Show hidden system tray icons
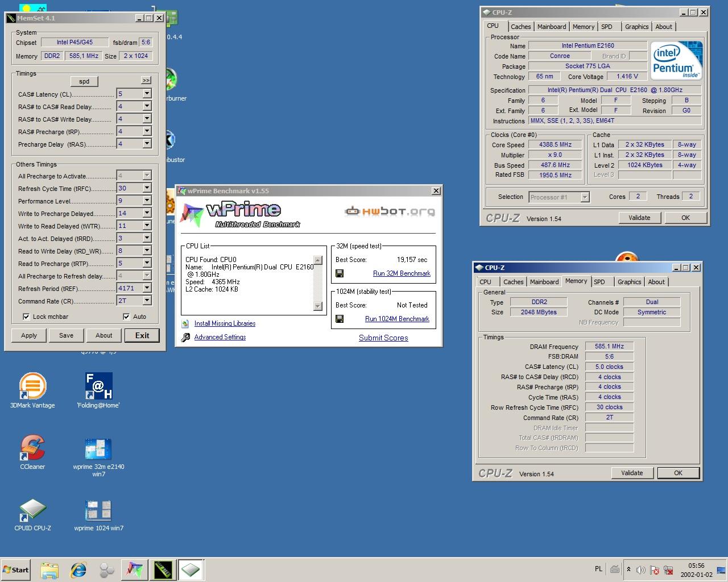The image size is (728, 582). (x=628, y=569)
